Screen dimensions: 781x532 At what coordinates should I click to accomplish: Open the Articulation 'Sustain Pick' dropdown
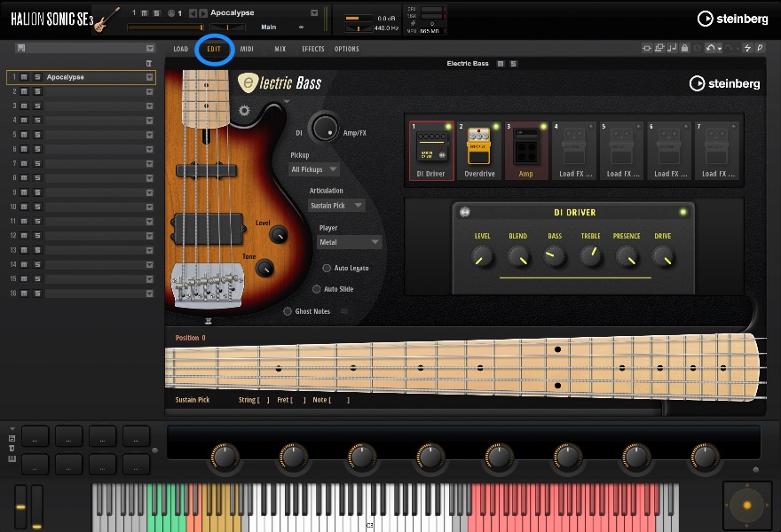[336, 206]
